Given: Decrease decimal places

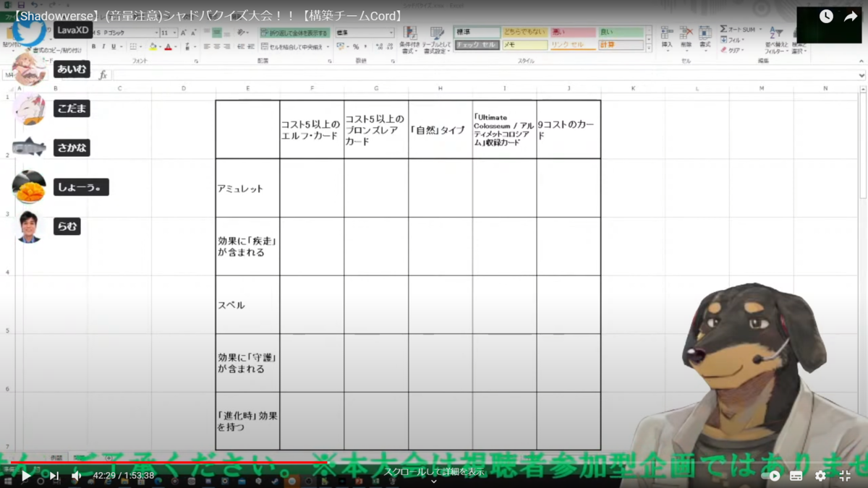Looking at the screenshot, I should click(388, 47).
